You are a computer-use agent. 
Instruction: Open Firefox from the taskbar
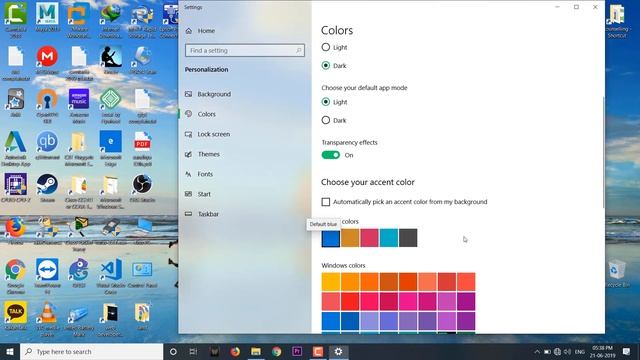point(235,351)
